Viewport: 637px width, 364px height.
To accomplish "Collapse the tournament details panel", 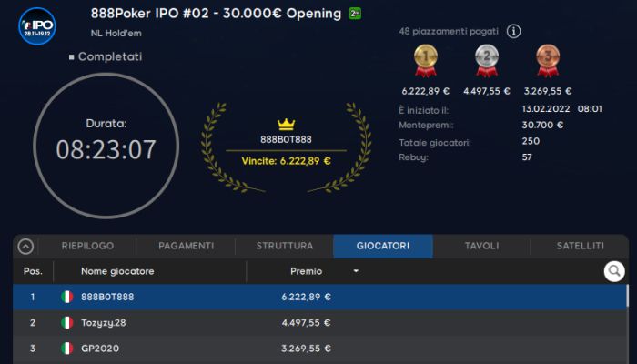I will click(x=25, y=247).
